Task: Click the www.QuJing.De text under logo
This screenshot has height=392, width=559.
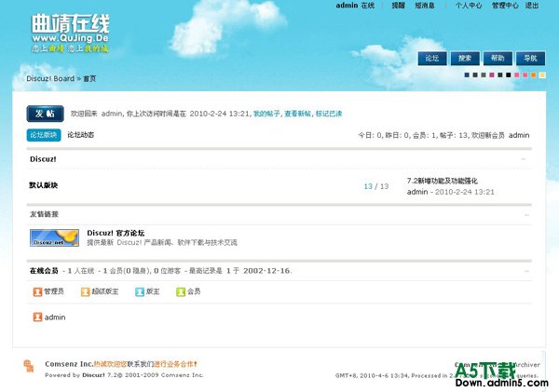Action: click(70, 38)
